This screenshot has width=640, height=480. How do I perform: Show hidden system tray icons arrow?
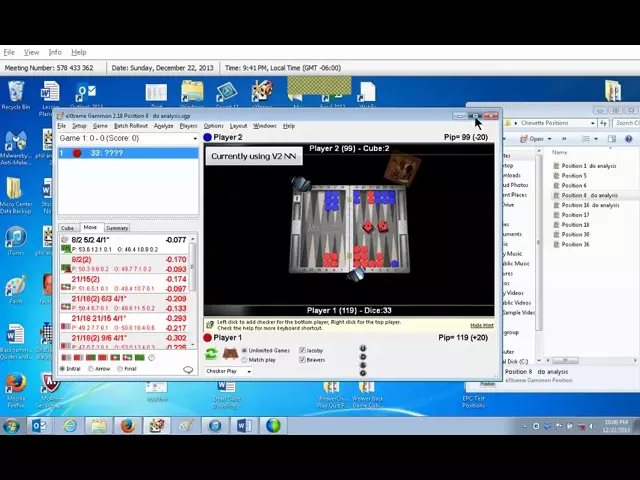point(525,427)
